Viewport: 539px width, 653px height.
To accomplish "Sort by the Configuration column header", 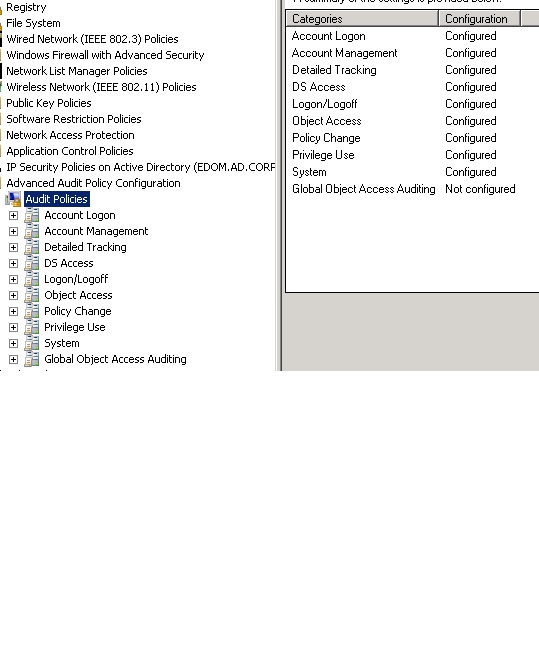I will (479, 19).
